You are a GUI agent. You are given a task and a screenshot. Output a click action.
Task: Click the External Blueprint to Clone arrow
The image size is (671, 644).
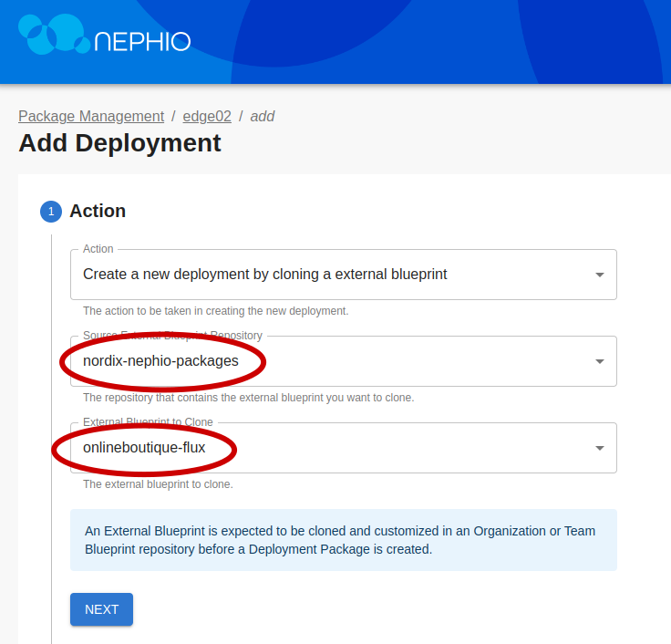tap(599, 448)
